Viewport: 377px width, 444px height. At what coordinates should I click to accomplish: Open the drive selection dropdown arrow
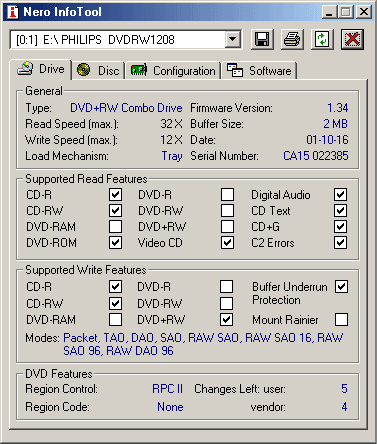tap(232, 40)
